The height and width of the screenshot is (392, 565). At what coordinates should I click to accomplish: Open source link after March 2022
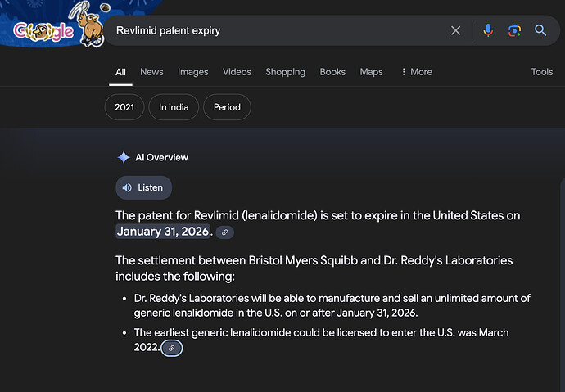(x=171, y=348)
